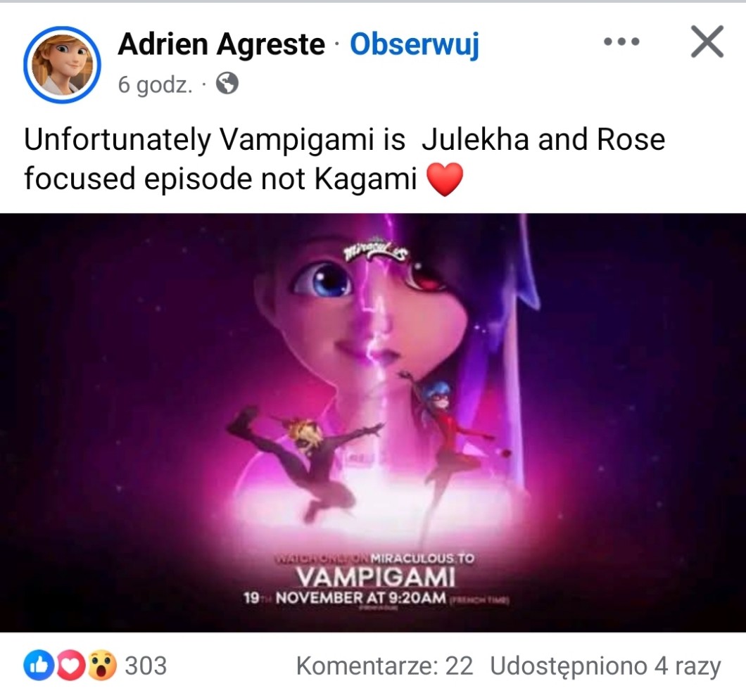The height and width of the screenshot is (700, 746).
Task: Click the blue thumbs-up Like reaction icon
Action: (39, 666)
